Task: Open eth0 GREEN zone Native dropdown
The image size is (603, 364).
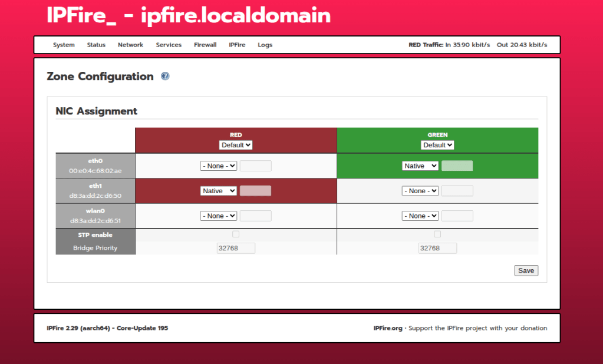Action: [x=420, y=166]
